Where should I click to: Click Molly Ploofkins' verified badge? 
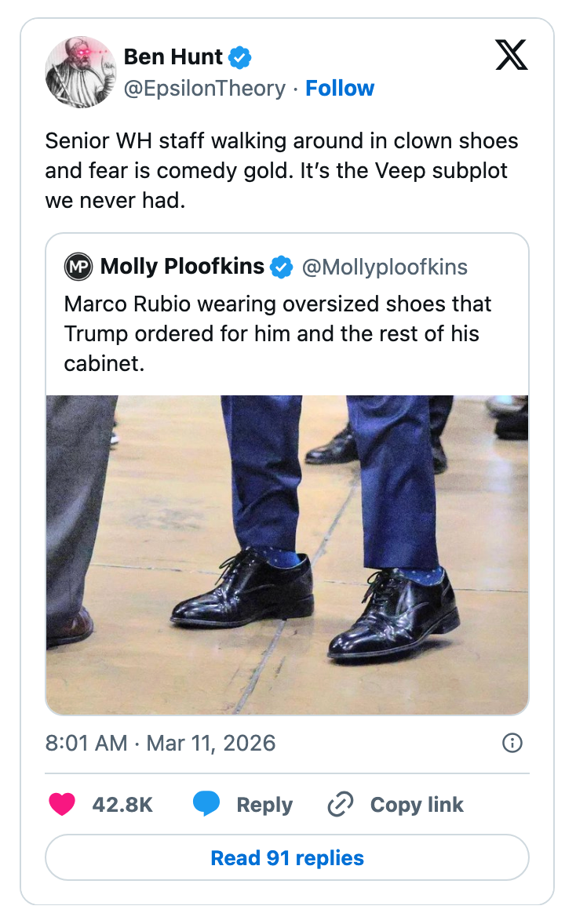281,267
